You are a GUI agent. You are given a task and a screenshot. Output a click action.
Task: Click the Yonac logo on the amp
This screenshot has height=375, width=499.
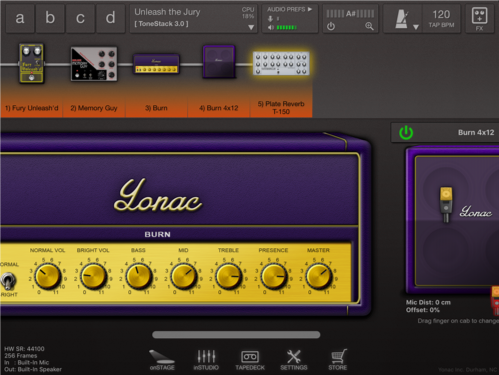point(158,196)
